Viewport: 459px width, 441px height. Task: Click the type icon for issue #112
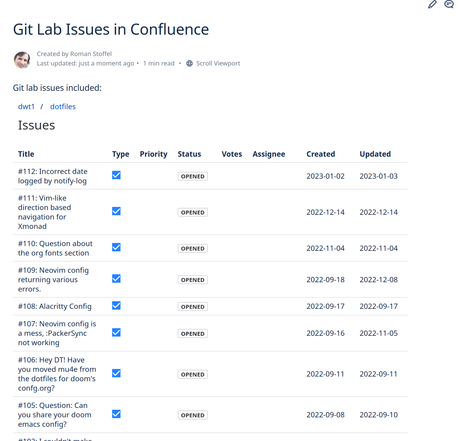(116, 175)
